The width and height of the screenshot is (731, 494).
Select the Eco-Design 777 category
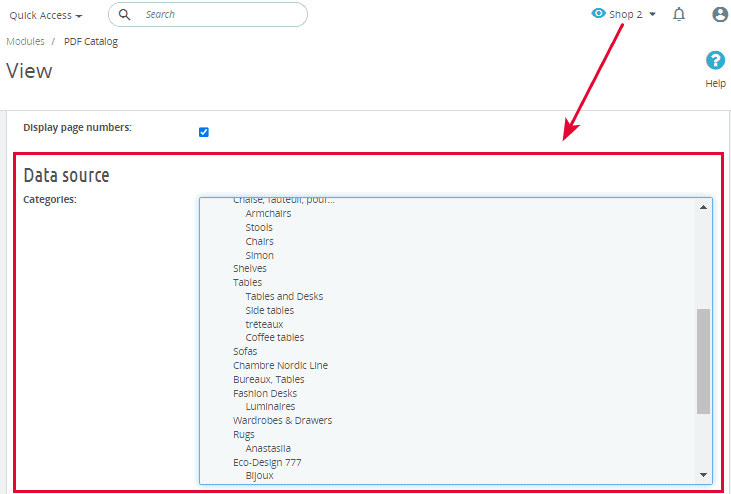click(x=267, y=463)
